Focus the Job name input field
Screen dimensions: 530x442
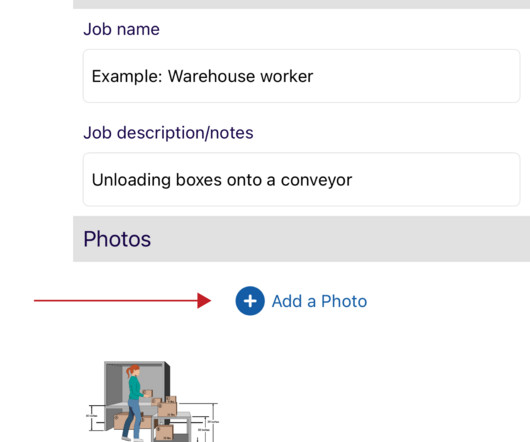(x=301, y=76)
